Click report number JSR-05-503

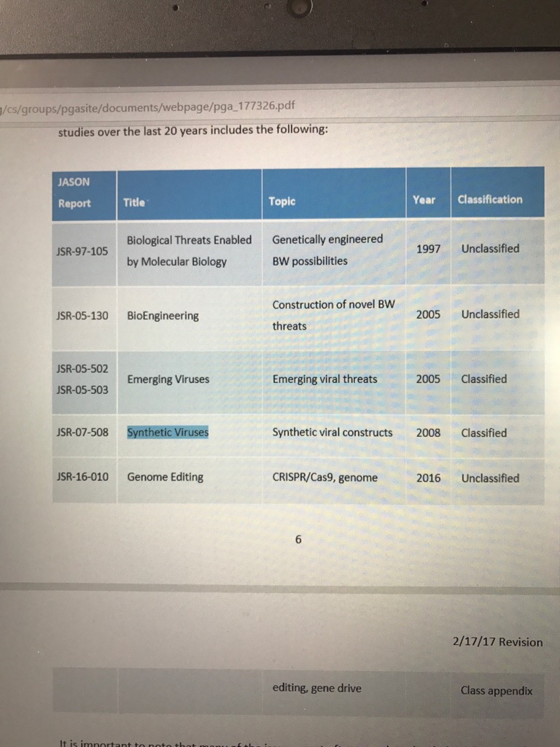[82, 390]
